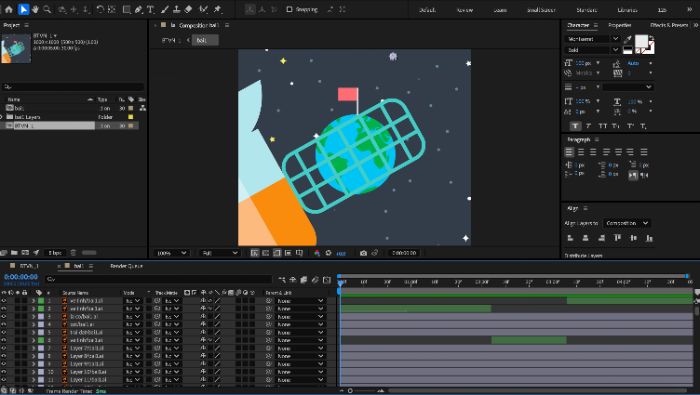Click the project preview thumbnail
Image resolution: width=700 pixels, height=395 pixels.
tap(16, 48)
